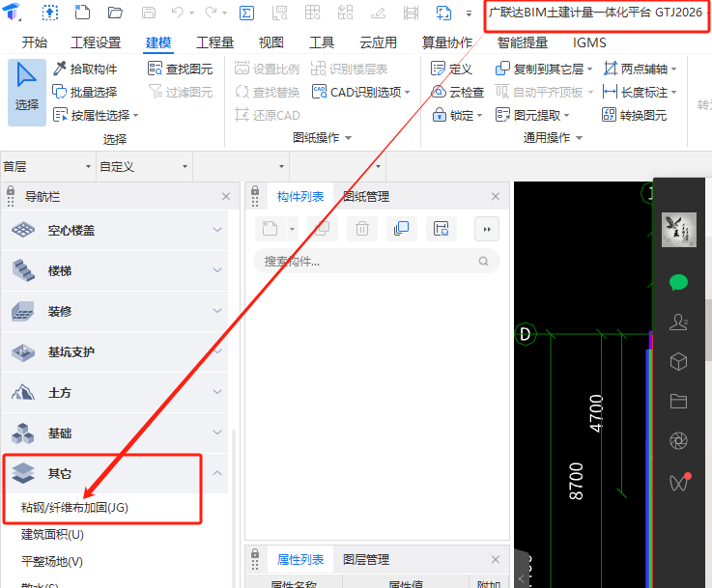Click the avatar thumbnail in sidebar

point(678,230)
